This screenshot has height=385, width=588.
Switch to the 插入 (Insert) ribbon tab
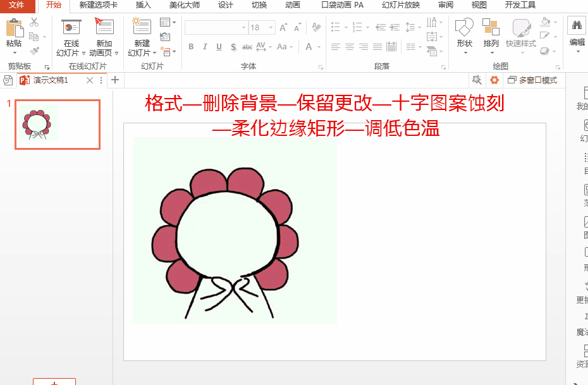coord(142,5)
